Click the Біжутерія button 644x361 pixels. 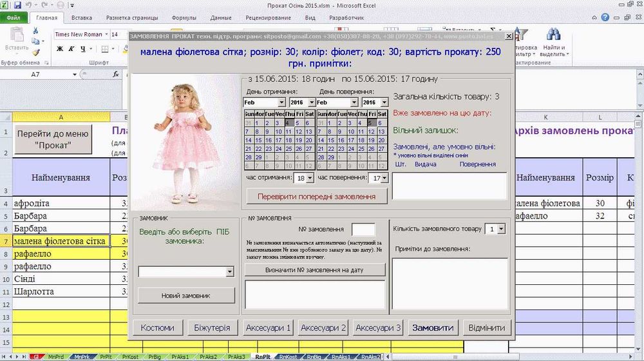point(212,327)
